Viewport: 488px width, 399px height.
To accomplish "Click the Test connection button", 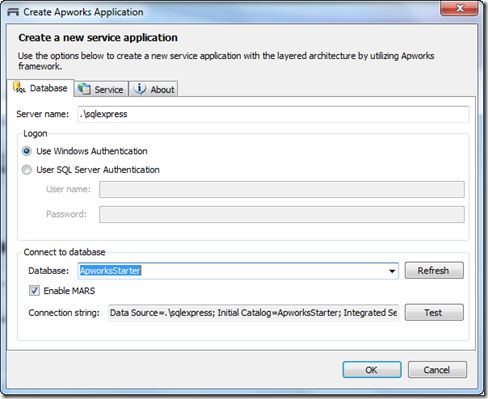I will [434, 312].
